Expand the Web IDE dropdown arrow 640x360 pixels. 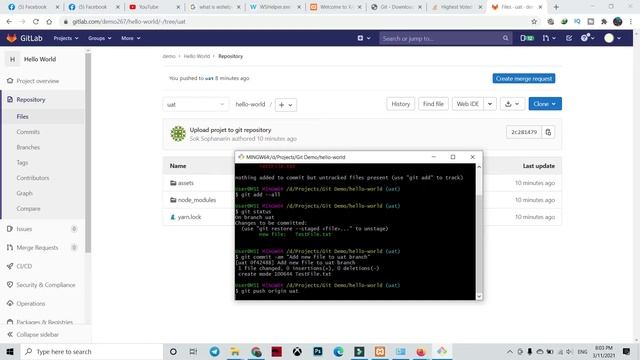[x=490, y=104]
